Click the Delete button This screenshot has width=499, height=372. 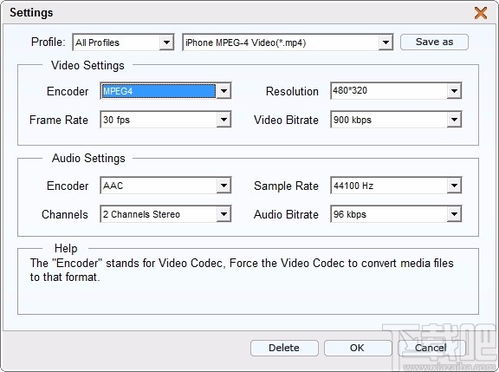284,348
